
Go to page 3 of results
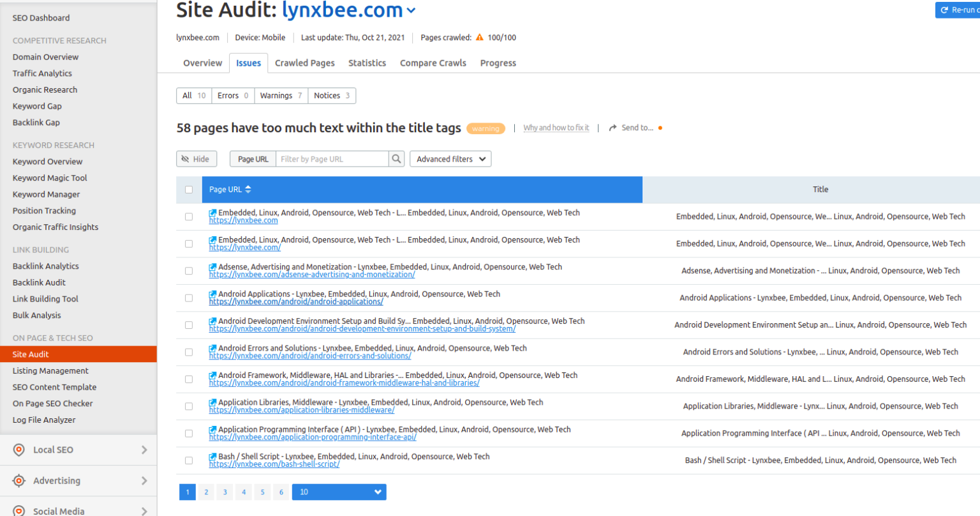(225, 492)
